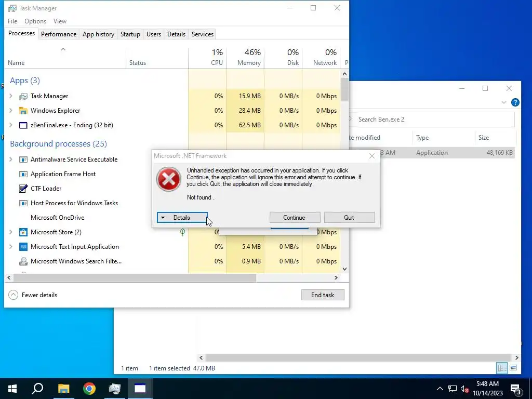532x399 pixels.
Task: Expand the zBenFinal.exe process row
Action: click(10, 125)
